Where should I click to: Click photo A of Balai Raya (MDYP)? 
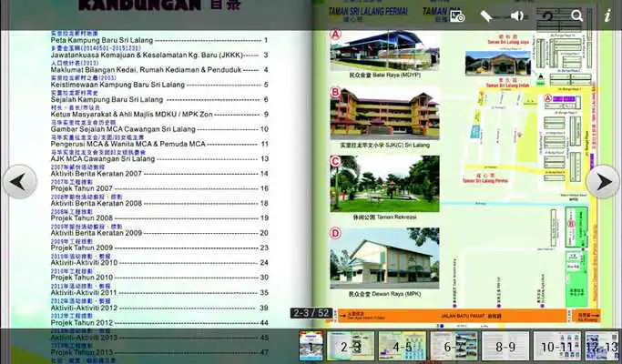384,50
